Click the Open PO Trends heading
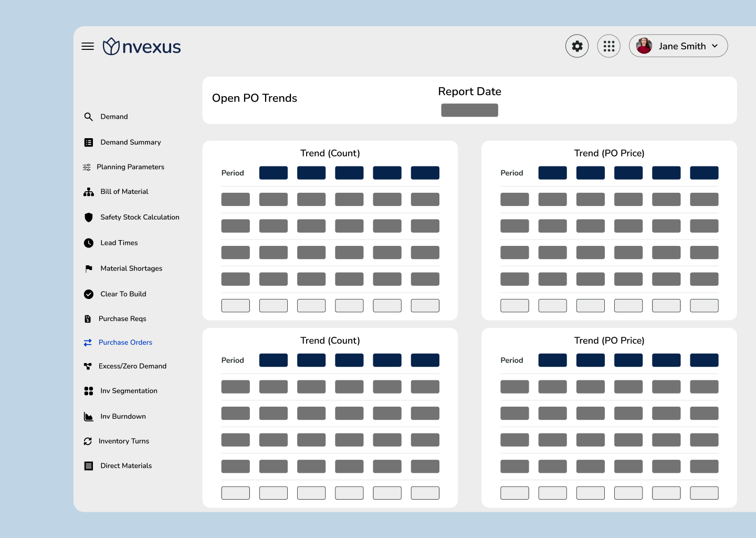The image size is (756, 538). (255, 98)
